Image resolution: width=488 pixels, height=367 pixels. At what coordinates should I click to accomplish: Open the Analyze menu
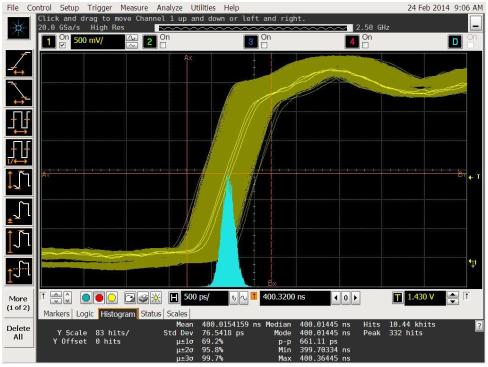point(169,8)
